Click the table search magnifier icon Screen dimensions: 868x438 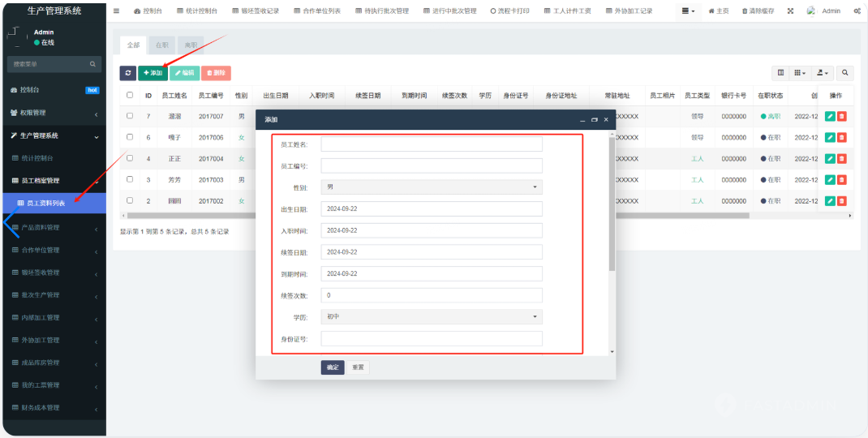pyautogui.click(x=845, y=73)
